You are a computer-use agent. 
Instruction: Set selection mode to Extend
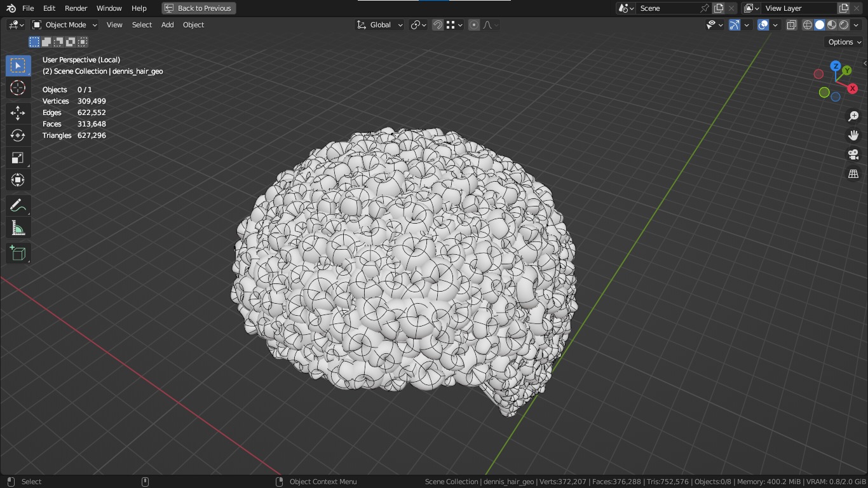pyautogui.click(x=46, y=42)
